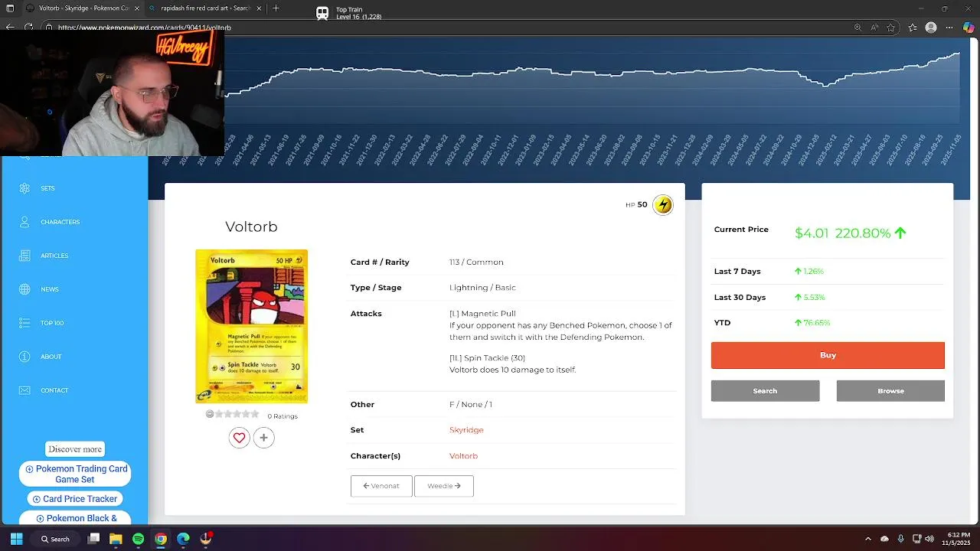Screen dimensions: 980x551
Task: Click the Lightning energy type icon
Action: tap(663, 204)
